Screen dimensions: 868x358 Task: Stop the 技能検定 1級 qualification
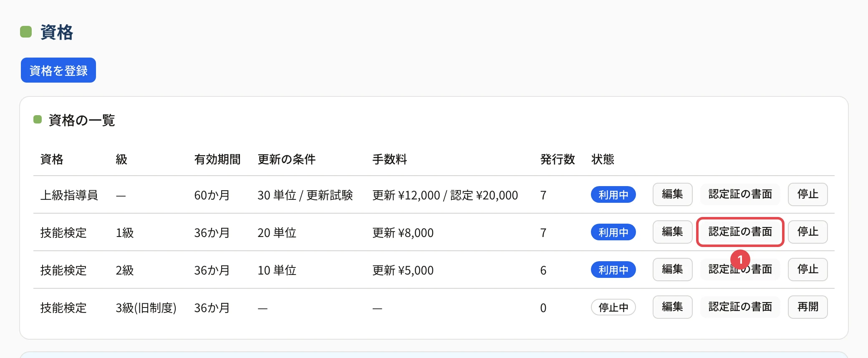pos(807,232)
